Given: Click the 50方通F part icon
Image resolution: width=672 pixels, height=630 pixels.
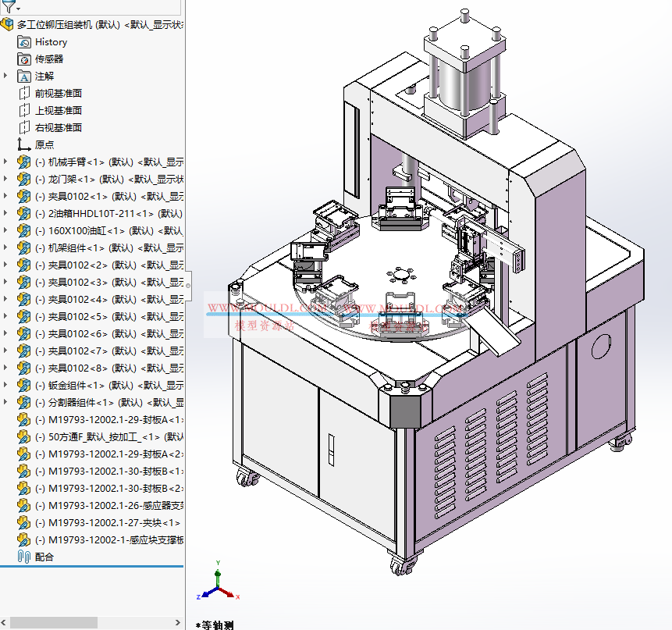Looking at the screenshot, I should point(23,437).
